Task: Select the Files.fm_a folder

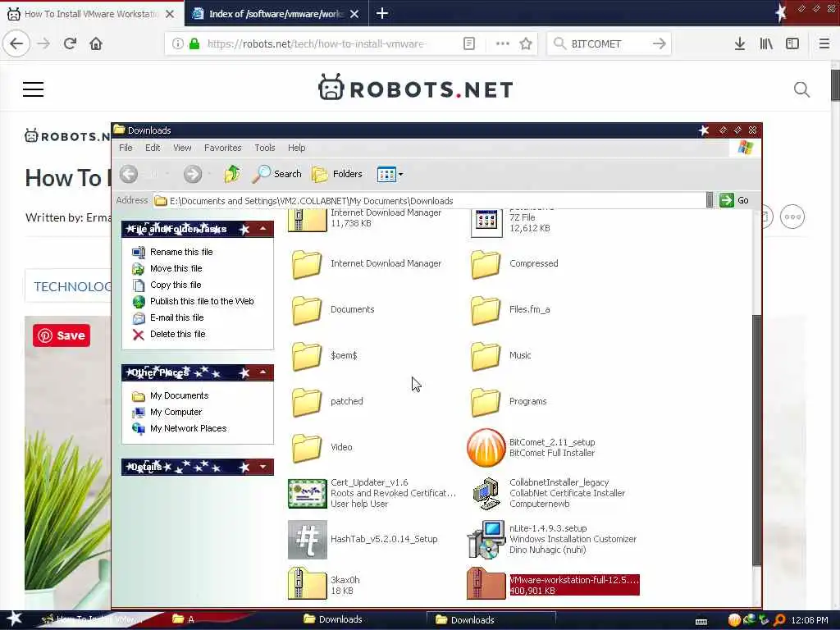Action: (x=510, y=310)
